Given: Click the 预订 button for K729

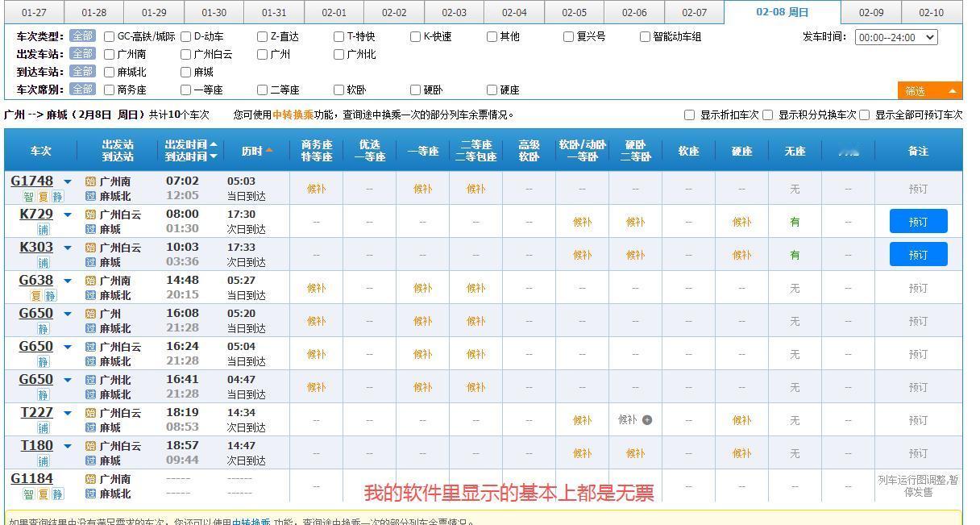Looking at the screenshot, I should tap(918, 221).
